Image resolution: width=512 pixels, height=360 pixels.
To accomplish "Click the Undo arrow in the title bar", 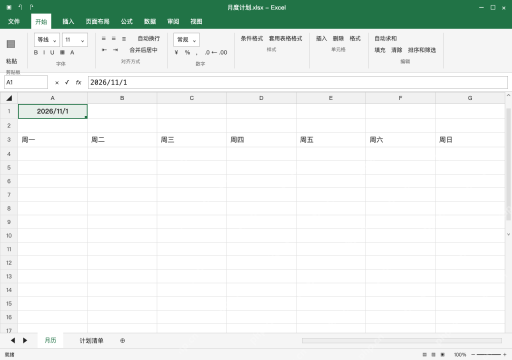I will click(20, 7).
